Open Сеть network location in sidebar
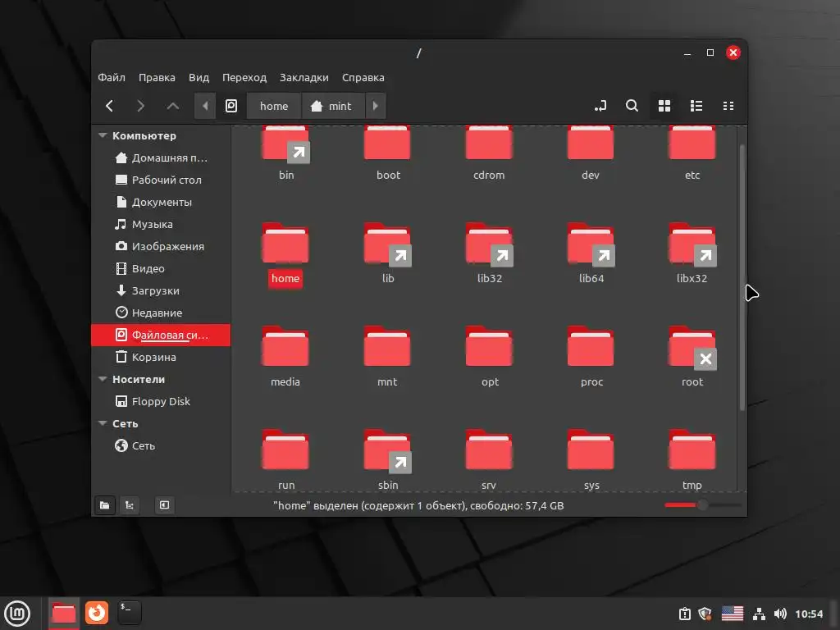This screenshot has width=840, height=630. 161,445
